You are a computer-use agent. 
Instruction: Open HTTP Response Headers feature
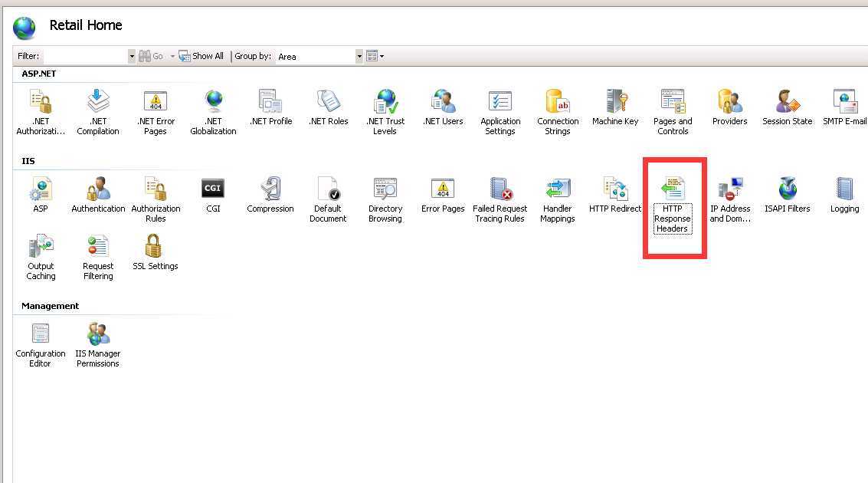(x=673, y=205)
